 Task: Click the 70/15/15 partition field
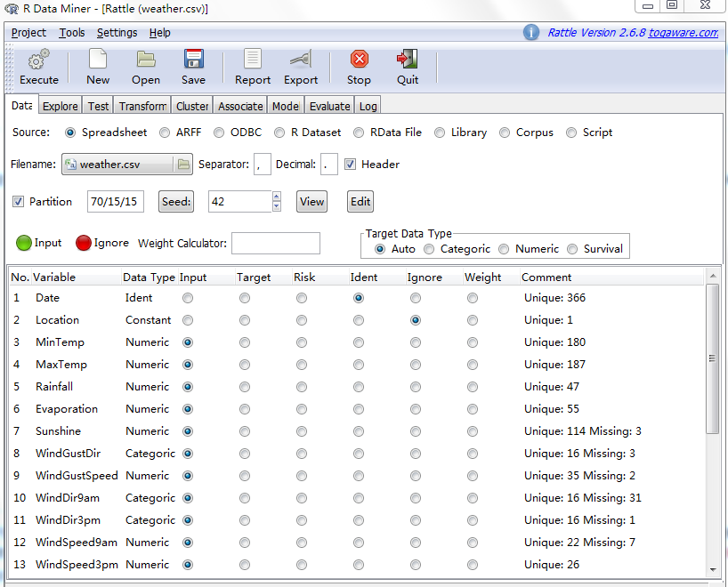tap(116, 201)
